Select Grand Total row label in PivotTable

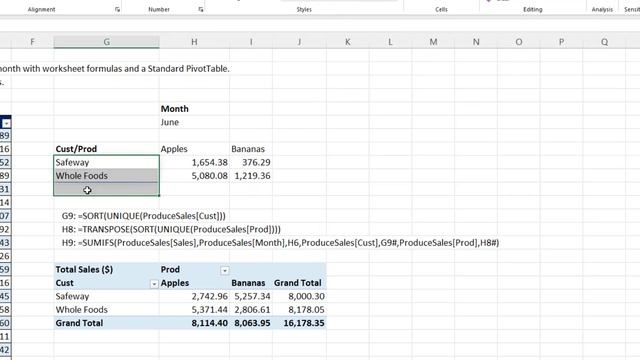107,323
